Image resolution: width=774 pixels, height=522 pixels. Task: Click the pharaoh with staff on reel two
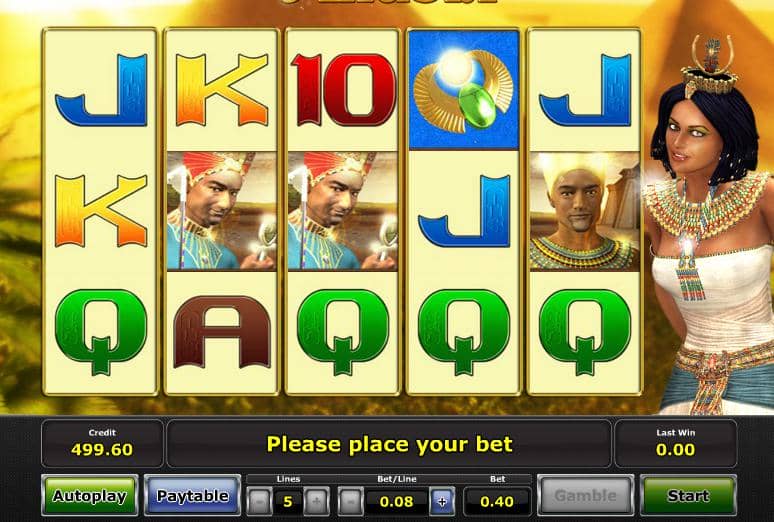coord(222,211)
